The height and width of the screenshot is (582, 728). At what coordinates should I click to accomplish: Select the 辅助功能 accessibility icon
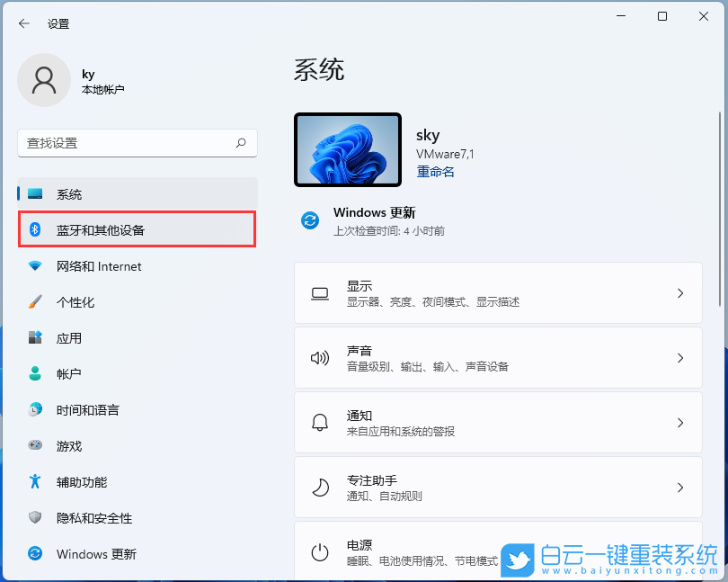click(37, 482)
